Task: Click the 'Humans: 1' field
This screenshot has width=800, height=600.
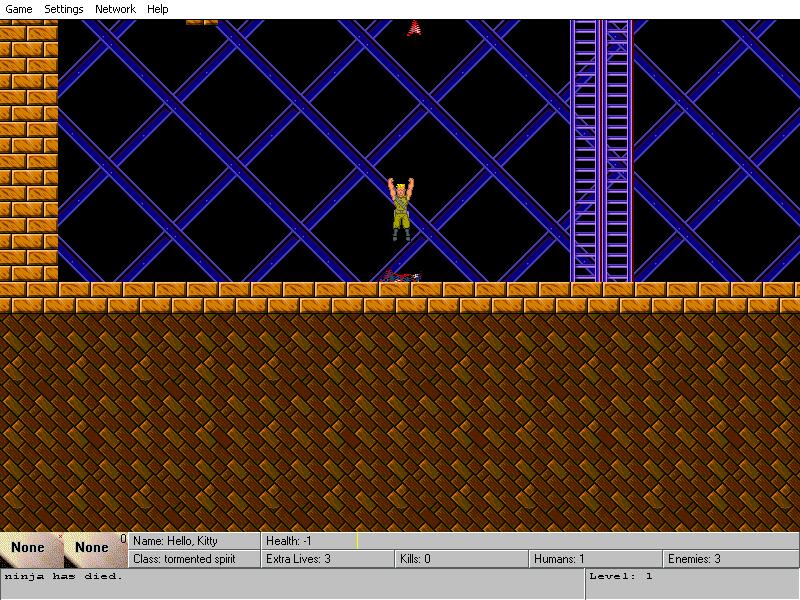Action: [595, 559]
